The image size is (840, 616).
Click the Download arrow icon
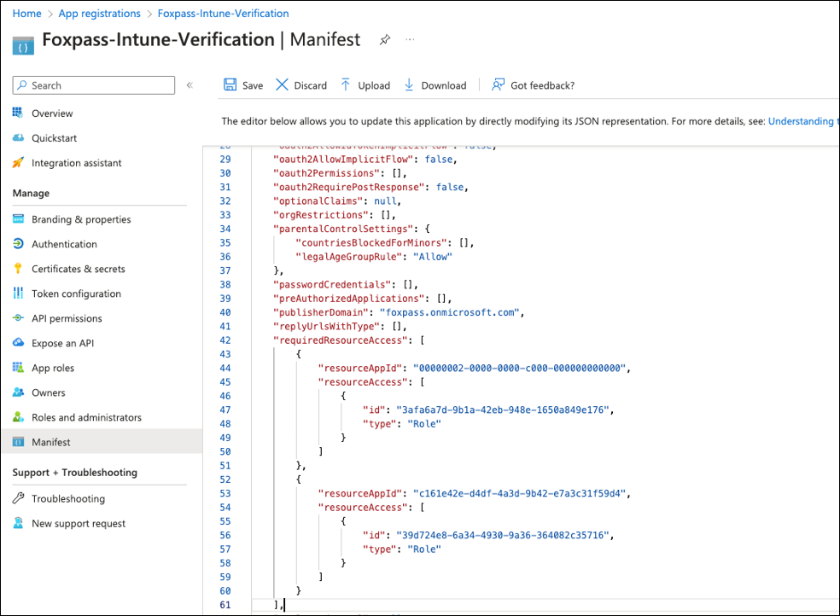[x=409, y=84]
